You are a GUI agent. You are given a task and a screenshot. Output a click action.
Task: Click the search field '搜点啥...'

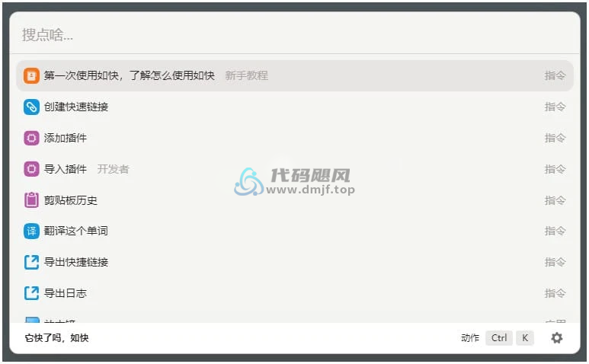coord(294,35)
